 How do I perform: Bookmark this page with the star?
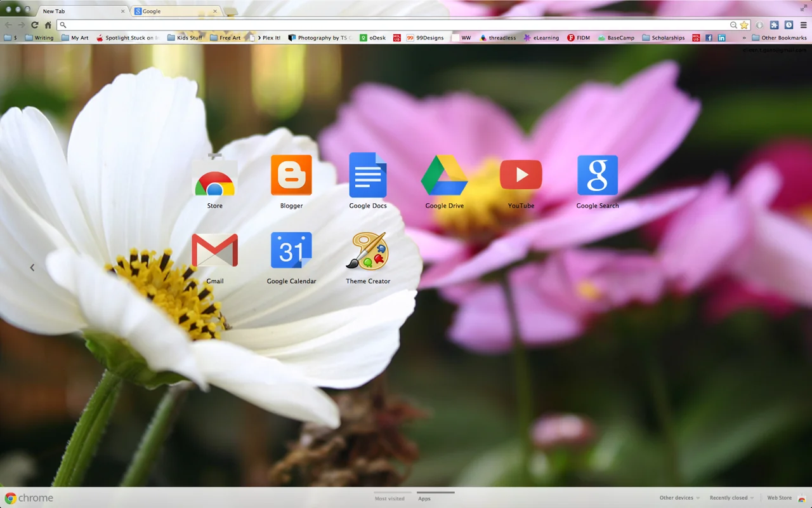click(x=744, y=25)
